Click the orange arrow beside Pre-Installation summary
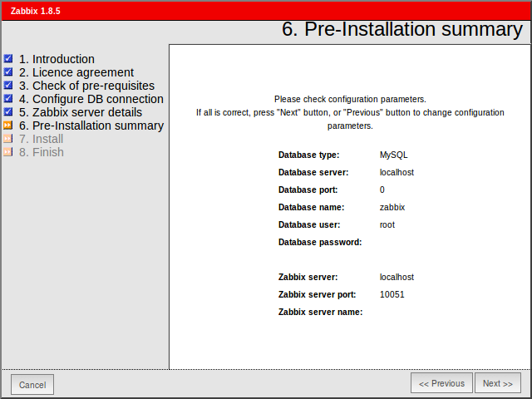This screenshot has width=532, height=399. tap(8, 126)
